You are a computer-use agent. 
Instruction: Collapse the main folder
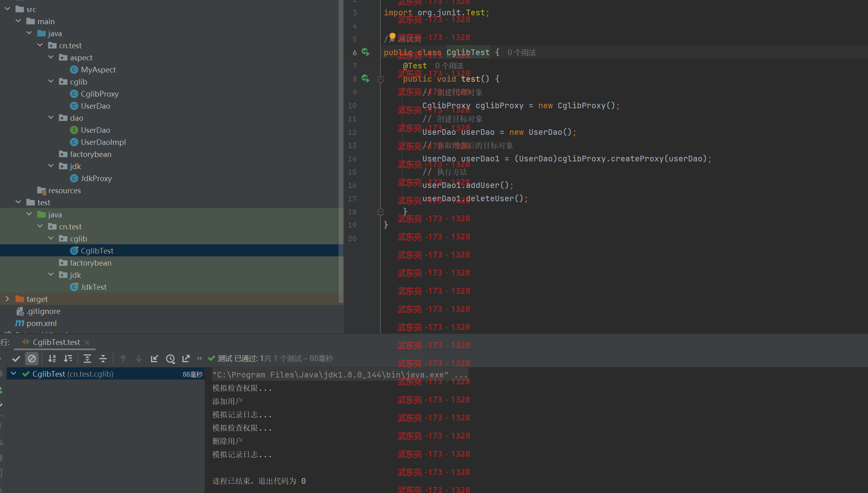point(18,21)
